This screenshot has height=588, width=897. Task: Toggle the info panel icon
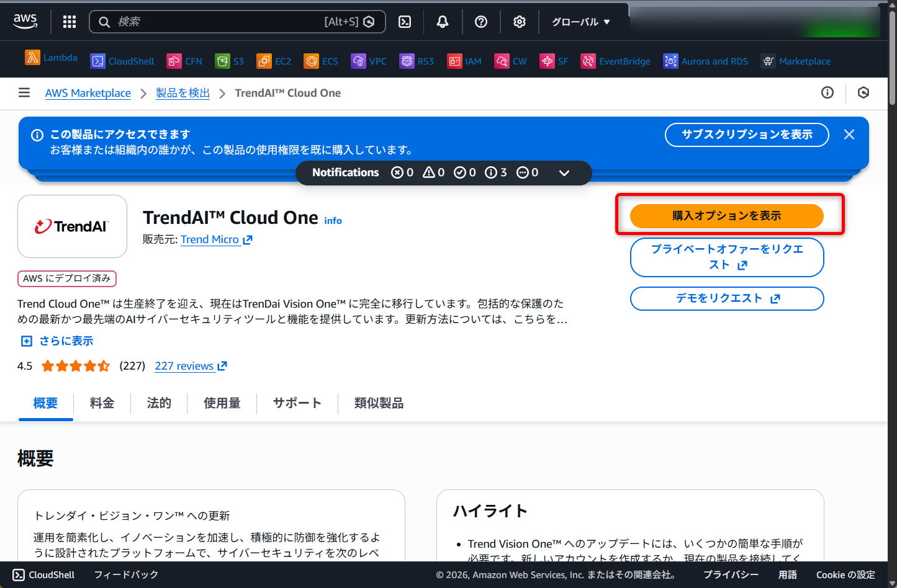[827, 92]
